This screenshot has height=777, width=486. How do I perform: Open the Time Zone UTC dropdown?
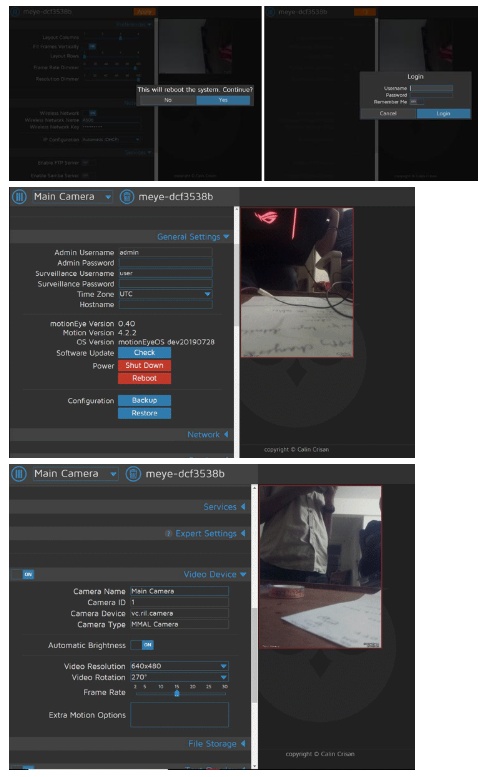pos(165,294)
